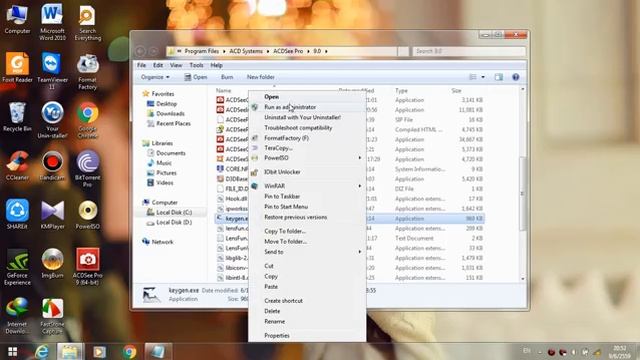Screen dimensions: 640x360
Task: Click the Search 9.0 input field
Action: pos(469,51)
